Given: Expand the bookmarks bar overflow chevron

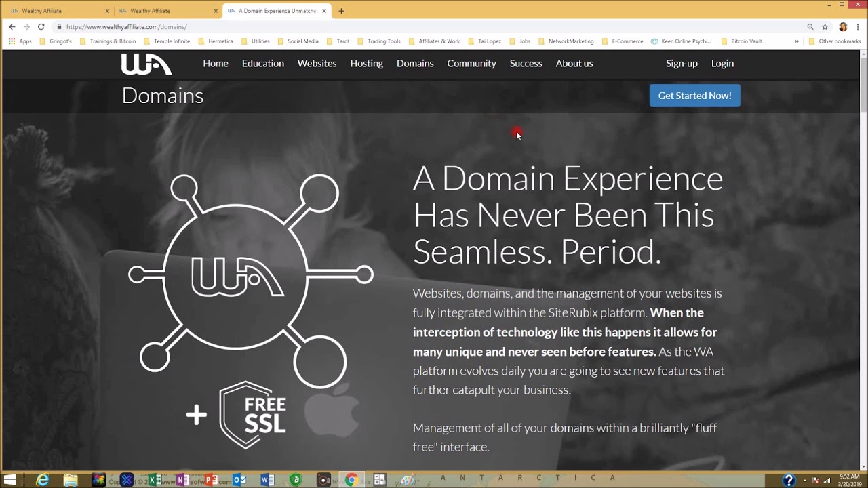Looking at the screenshot, I should 797,41.
